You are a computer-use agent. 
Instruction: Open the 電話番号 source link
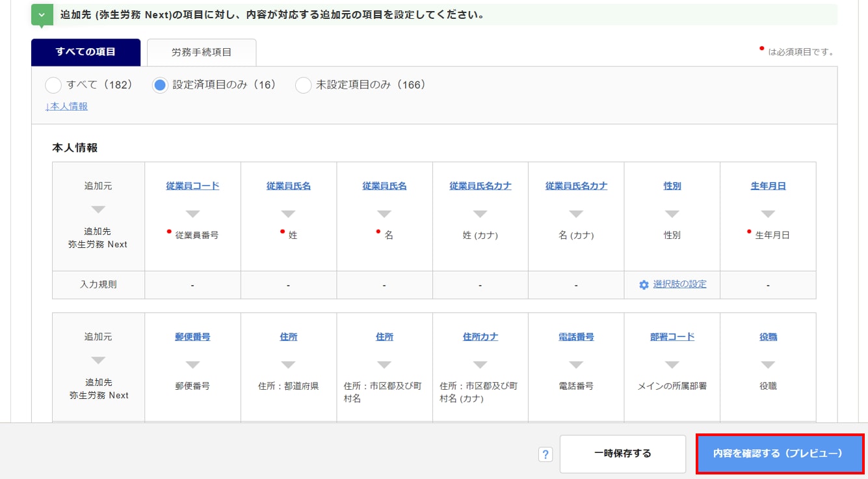(576, 337)
